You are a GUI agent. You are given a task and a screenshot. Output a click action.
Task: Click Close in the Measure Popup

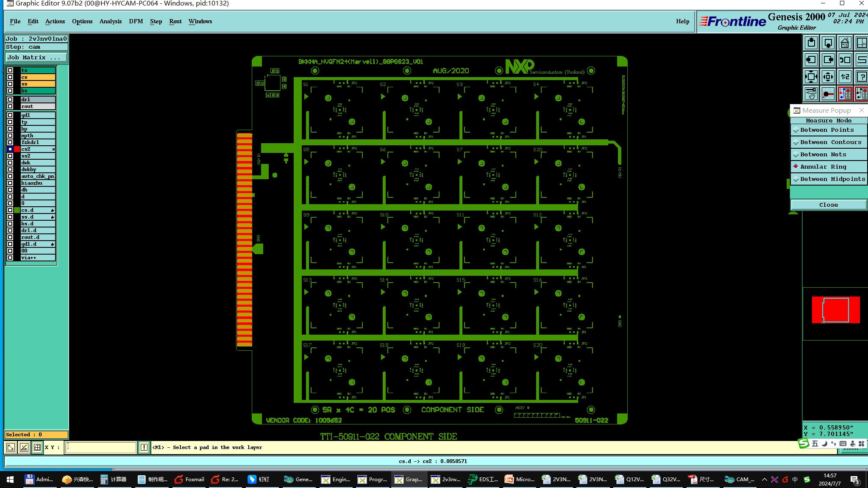pyautogui.click(x=829, y=205)
